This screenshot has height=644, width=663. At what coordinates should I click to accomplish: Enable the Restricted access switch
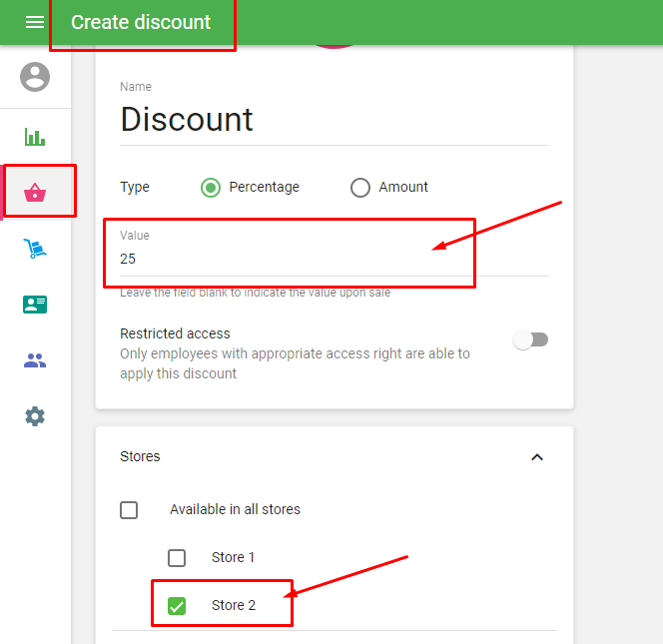pyautogui.click(x=530, y=339)
